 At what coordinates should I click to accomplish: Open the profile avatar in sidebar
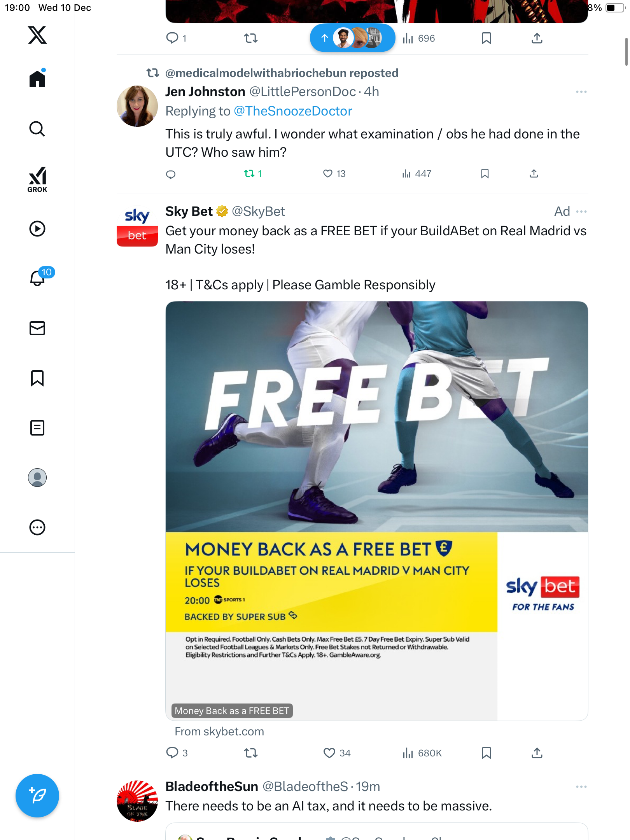[x=37, y=478]
